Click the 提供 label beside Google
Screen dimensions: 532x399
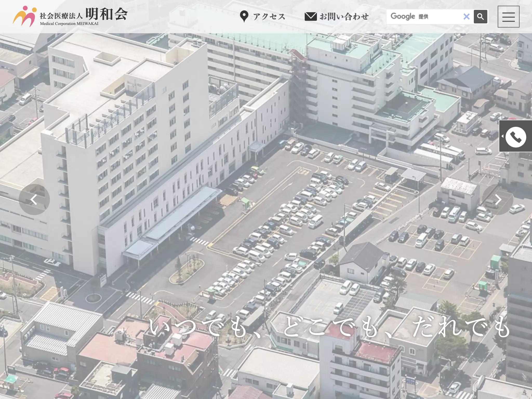(423, 17)
